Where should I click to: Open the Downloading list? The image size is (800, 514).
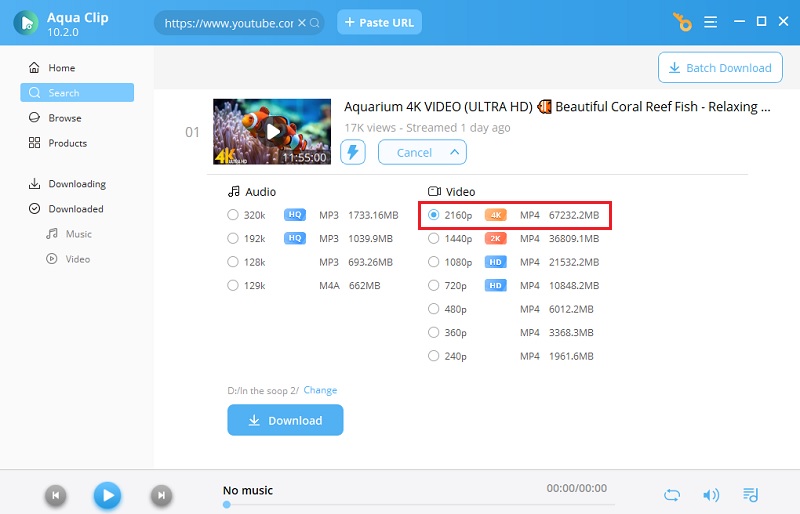tap(77, 183)
